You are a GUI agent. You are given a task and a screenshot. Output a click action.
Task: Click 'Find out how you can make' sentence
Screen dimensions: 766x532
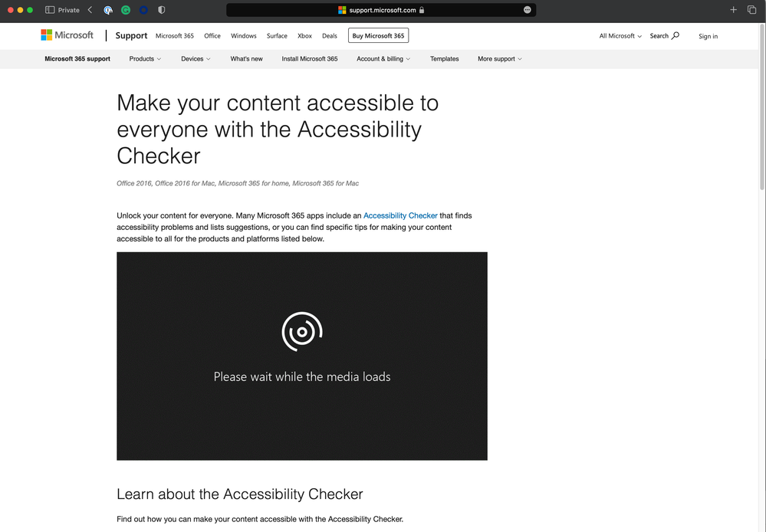[260, 519]
